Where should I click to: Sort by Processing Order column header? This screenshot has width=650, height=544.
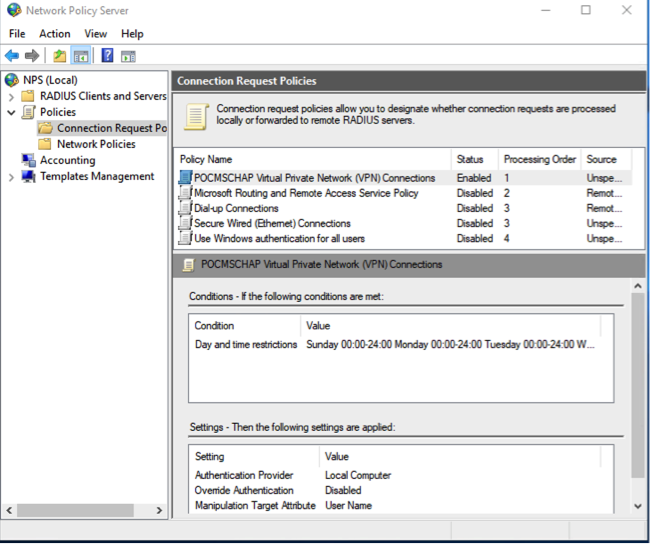540,159
